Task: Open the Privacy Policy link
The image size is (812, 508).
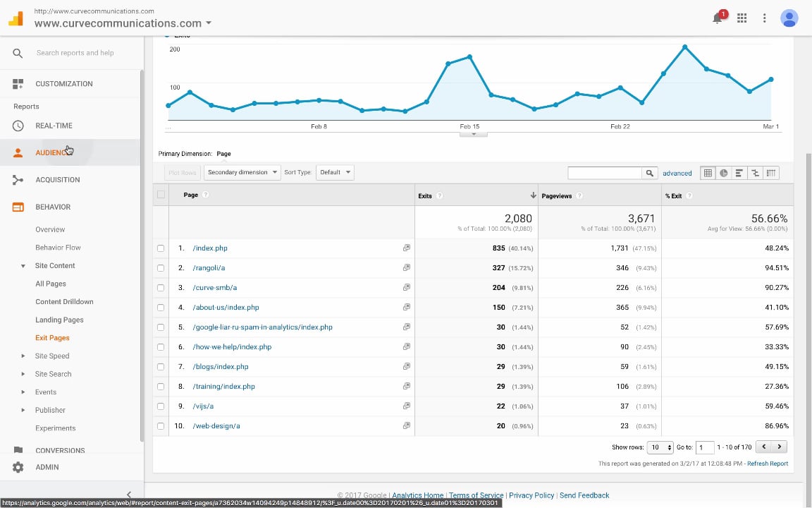Action: (531, 495)
